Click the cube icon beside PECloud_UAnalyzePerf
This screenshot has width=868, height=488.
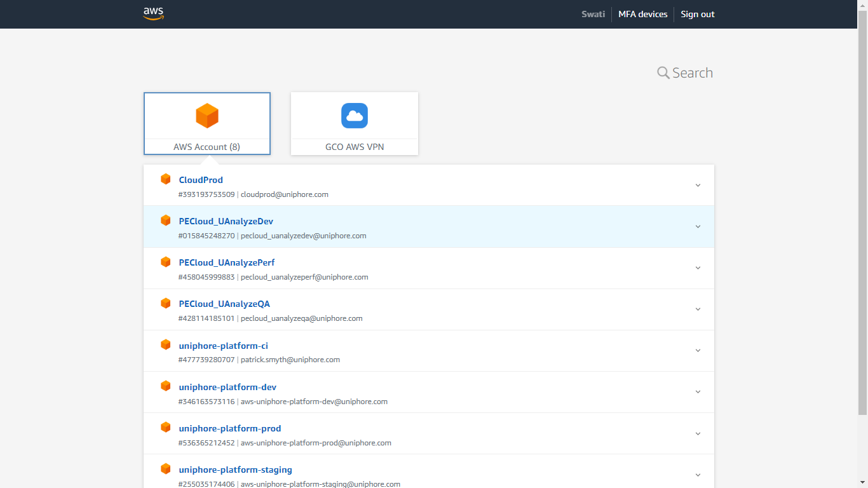click(166, 262)
